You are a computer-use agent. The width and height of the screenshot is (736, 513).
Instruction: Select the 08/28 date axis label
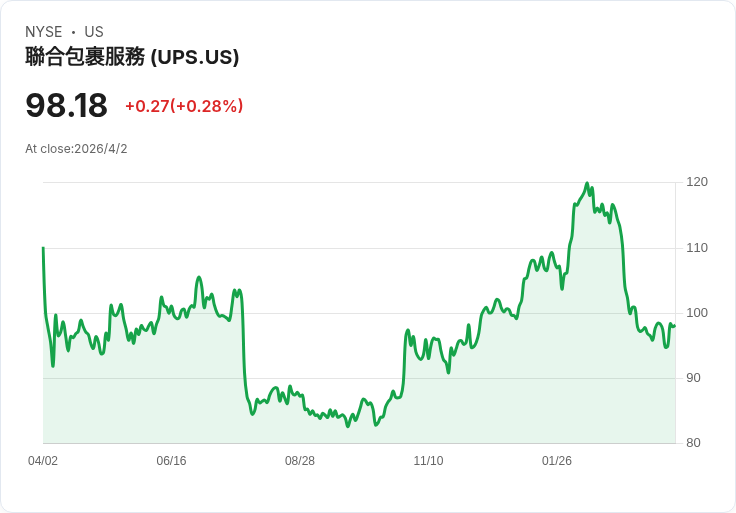click(300, 461)
